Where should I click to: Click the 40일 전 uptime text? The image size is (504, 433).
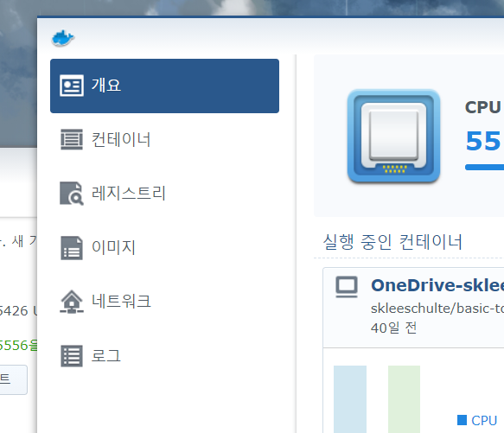pyautogui.click(x=393, y=328)
